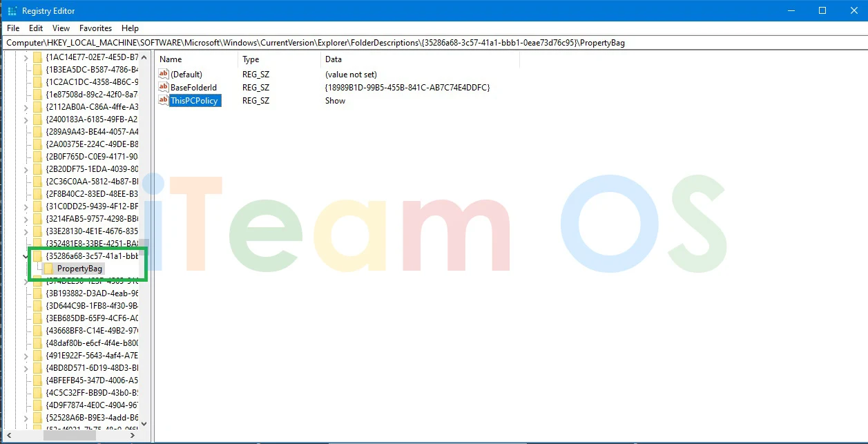Expand the {3214FAB5-9757 key
868x444 pixels.
26,218
